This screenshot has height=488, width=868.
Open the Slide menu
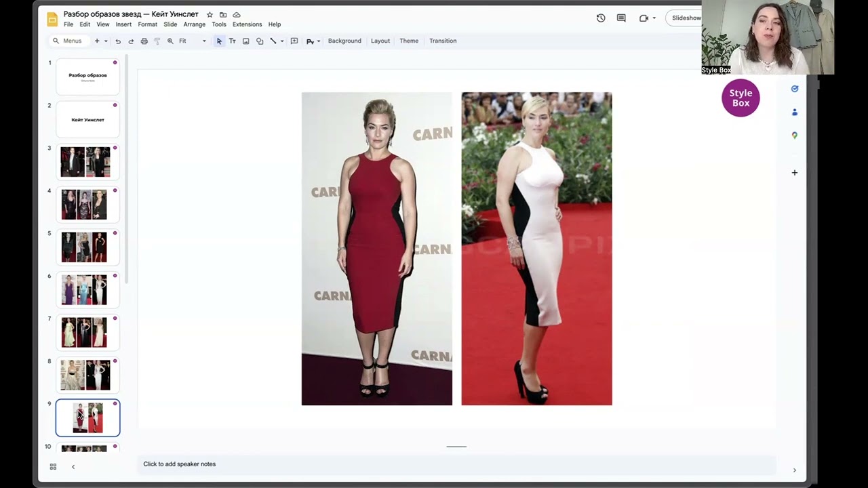(170, 24)
